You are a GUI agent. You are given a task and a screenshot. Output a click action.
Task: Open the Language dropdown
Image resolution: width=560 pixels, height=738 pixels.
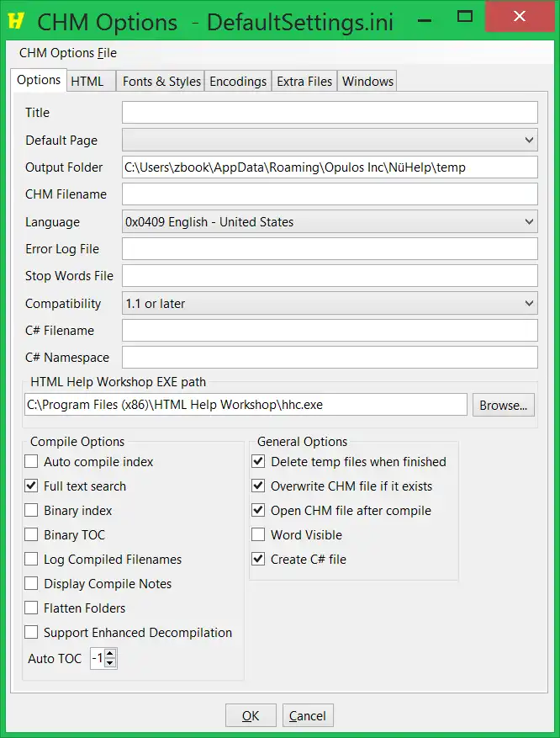[330, 221]
